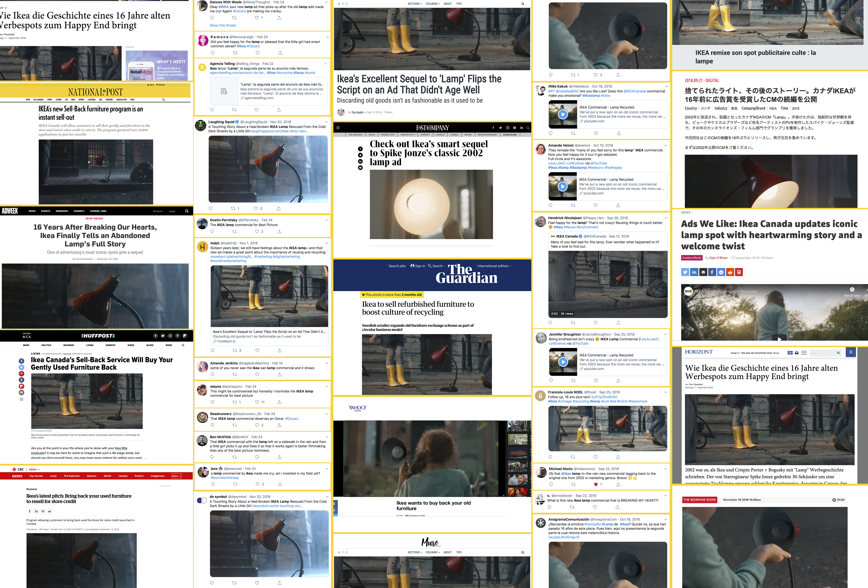Click the Horizont H+ icon
This screenshot has height=588, width=868.
[x=790, y=353]
